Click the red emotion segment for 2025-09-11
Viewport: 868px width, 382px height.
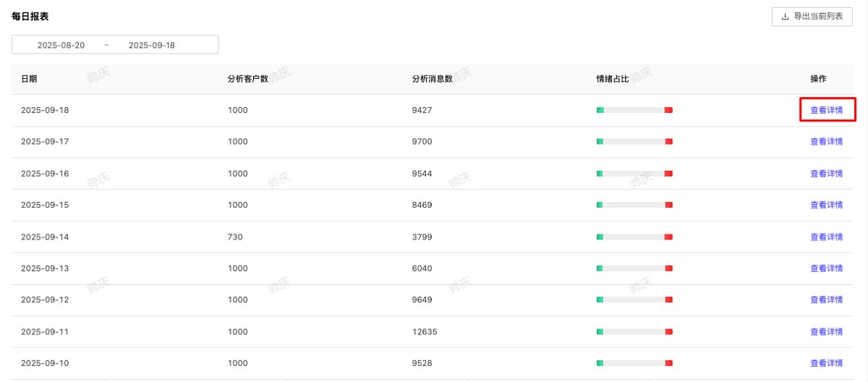click(x=668, y=332)
